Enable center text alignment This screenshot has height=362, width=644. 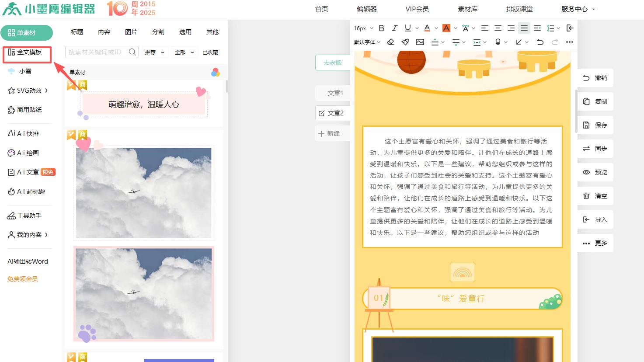tap(498, 28)
